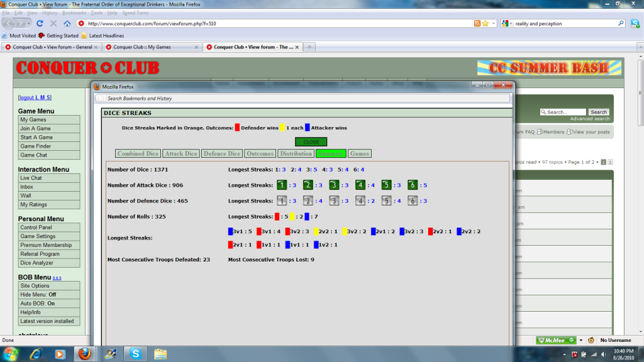644x362 pixels.
Task: Select green attack die number 5
Action: pyautogui.click(x=387, y=185)
